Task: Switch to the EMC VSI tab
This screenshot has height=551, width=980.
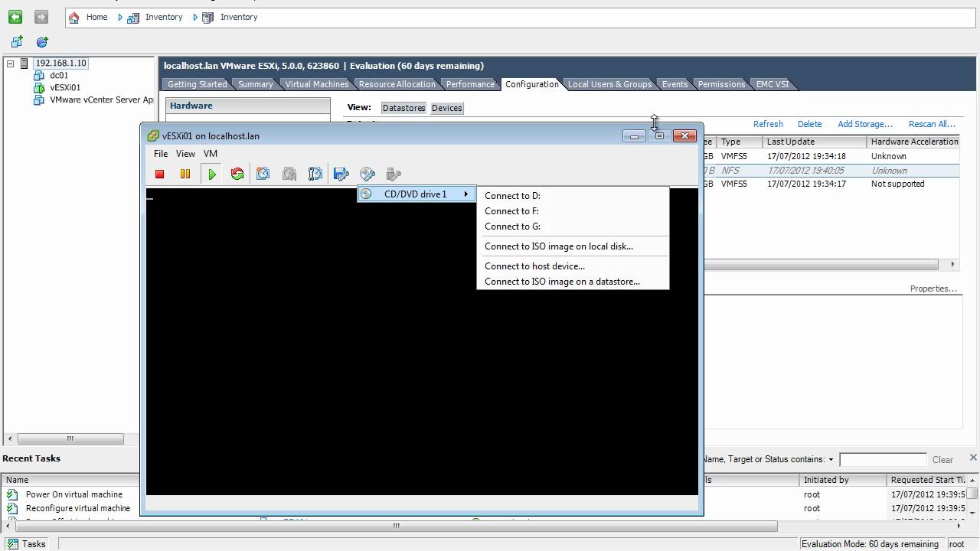Action: (x=773, y=84)
